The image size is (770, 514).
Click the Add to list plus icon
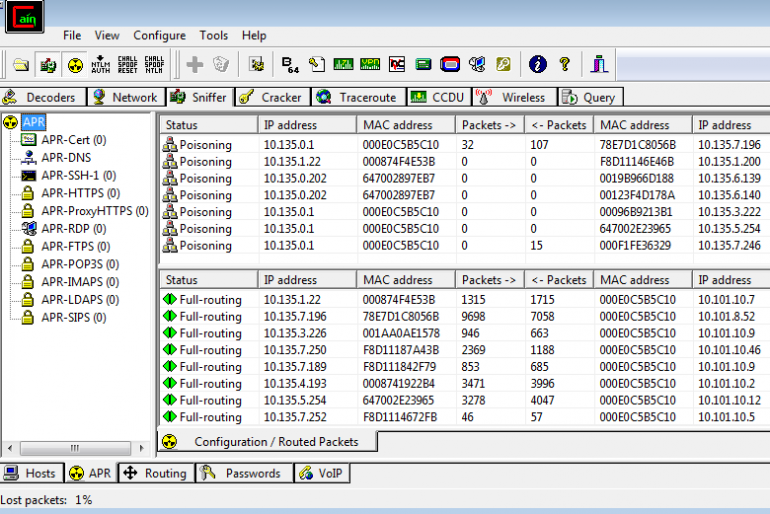pos(194,64)
